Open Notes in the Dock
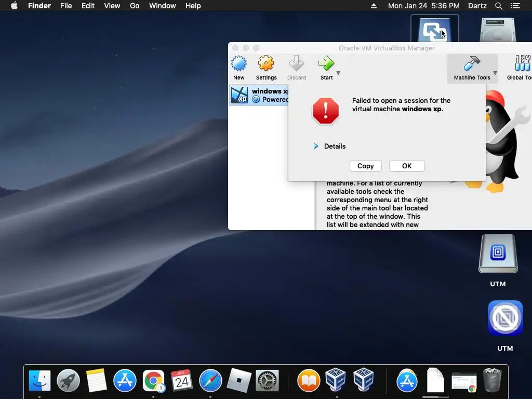The image size is (532, 399). [96, 380]
